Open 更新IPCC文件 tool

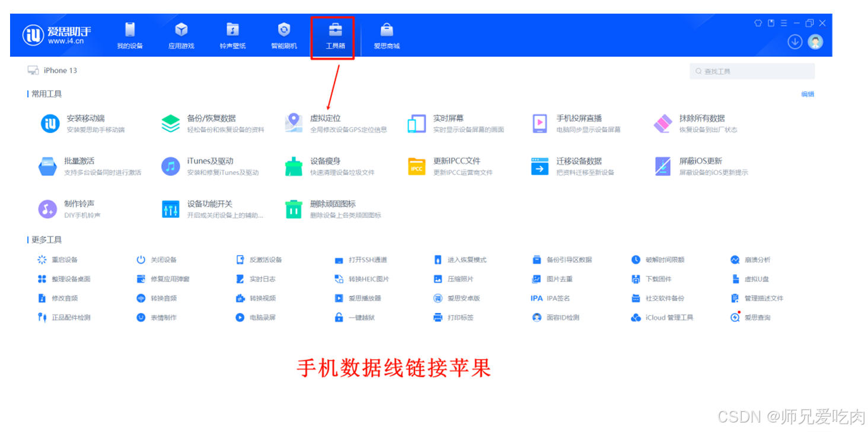tap(450, 166)
